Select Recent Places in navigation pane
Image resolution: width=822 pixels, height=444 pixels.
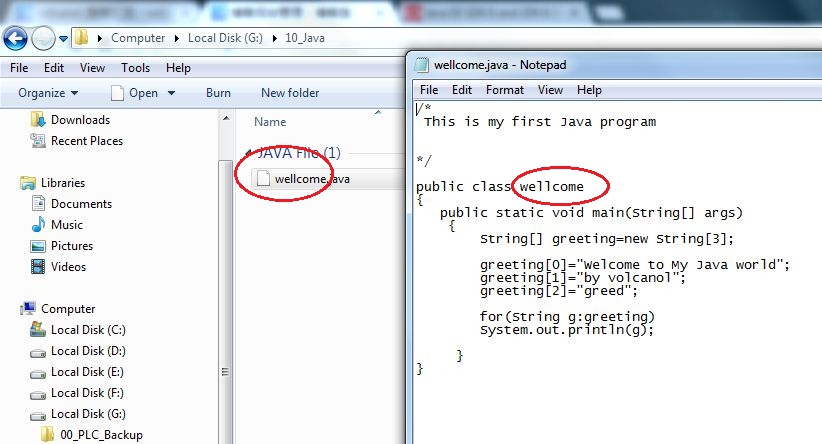click(x=86, y=141)
